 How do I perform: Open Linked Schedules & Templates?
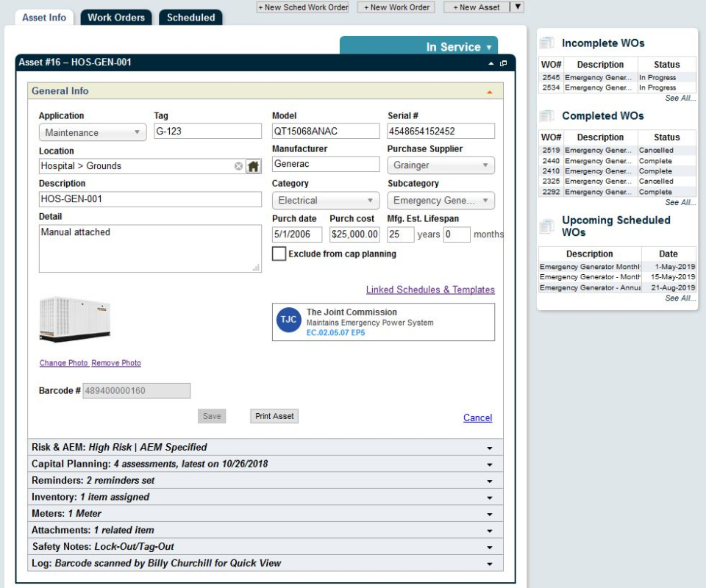pyautogui.click(x=429, y=290)
